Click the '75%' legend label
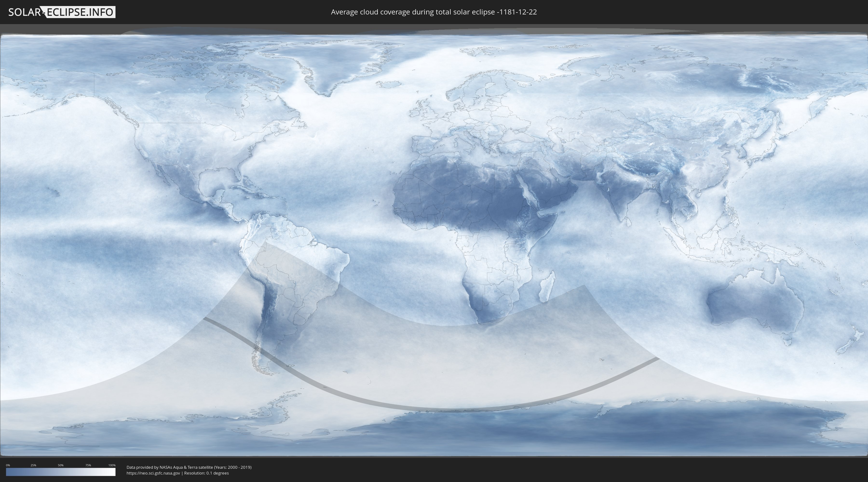Image resolution: width=868 pixels, height=482 pixels. tap(88, 465)
